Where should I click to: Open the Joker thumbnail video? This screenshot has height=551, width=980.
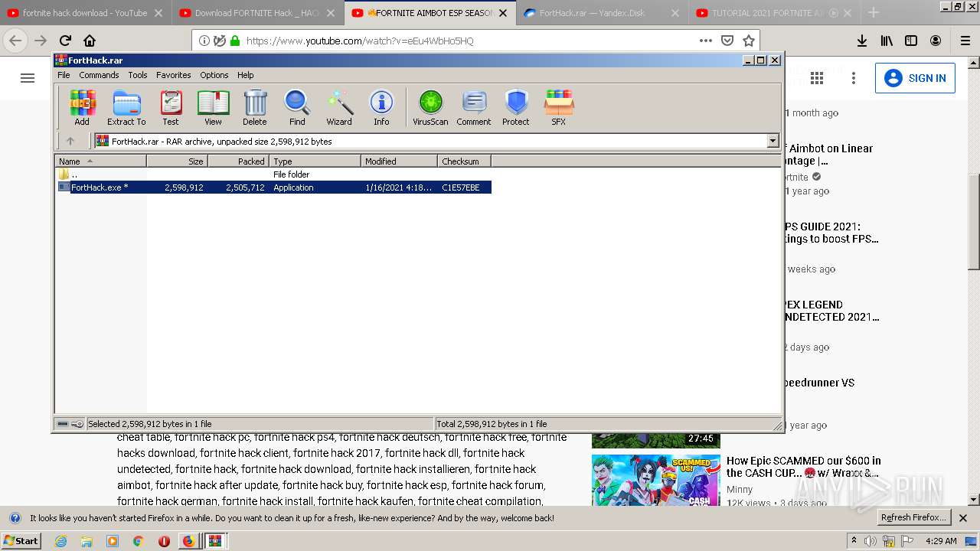[x=655, y=481]
